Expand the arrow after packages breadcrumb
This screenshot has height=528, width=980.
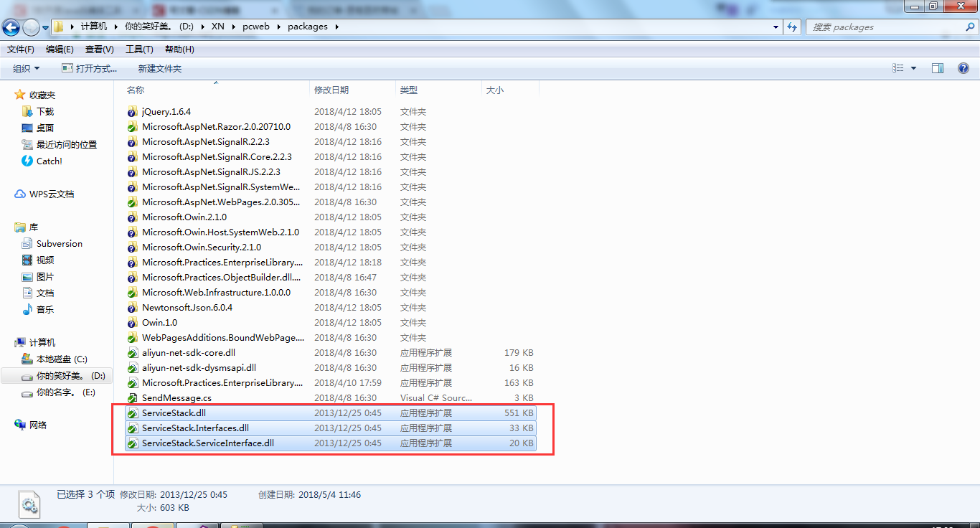click(336, 27)
